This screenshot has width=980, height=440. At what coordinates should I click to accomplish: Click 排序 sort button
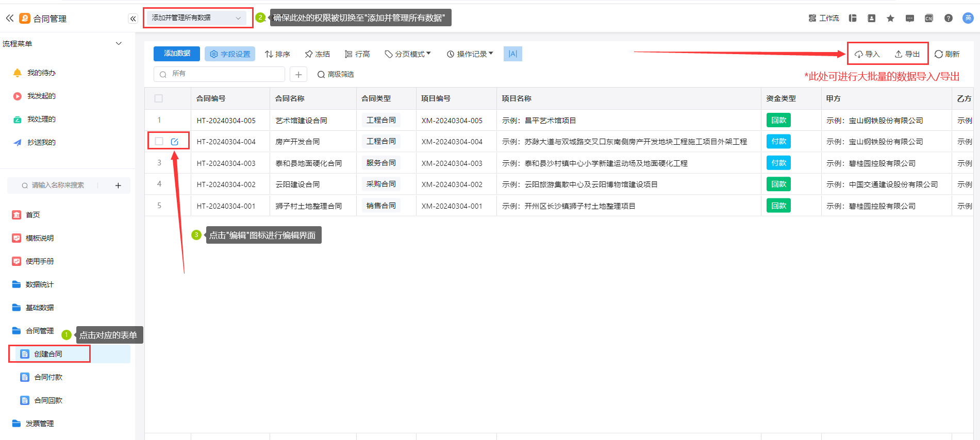[x=277, y=54]
